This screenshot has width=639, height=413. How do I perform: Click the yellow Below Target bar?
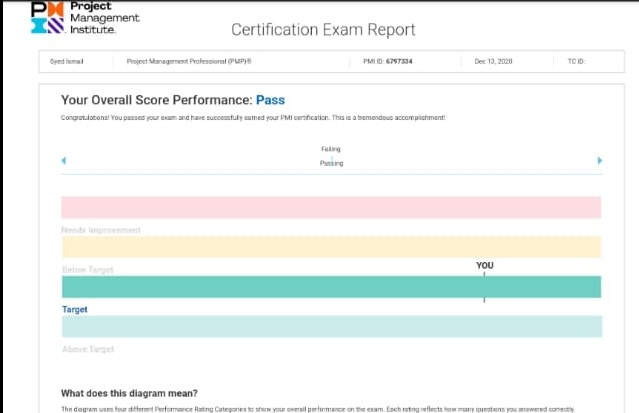click(x=331, y=247)
